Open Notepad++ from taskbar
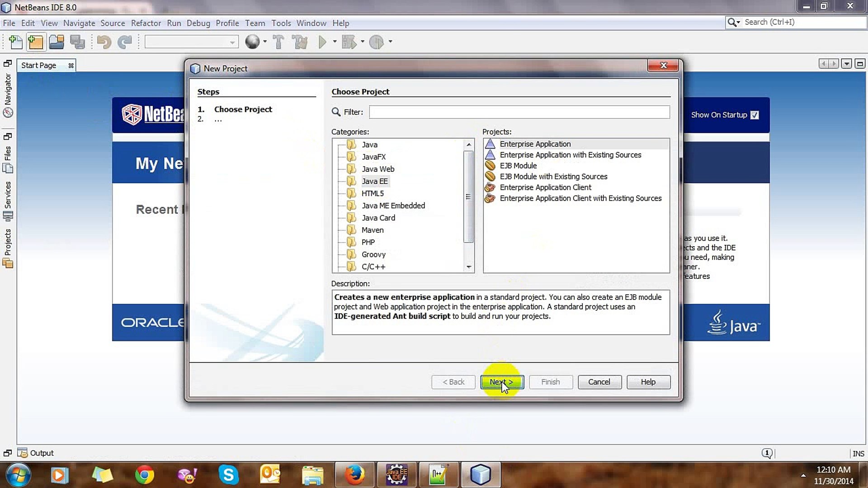This screenshot has height=488, width=868. click(438, 475)
